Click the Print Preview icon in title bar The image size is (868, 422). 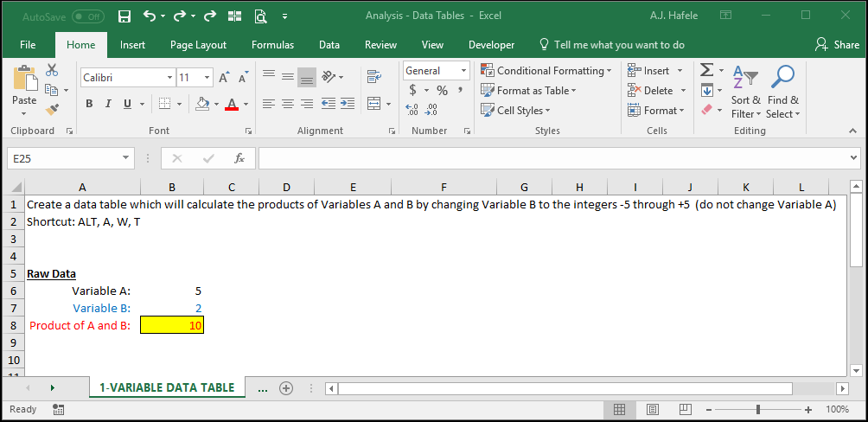click(261, 16)
